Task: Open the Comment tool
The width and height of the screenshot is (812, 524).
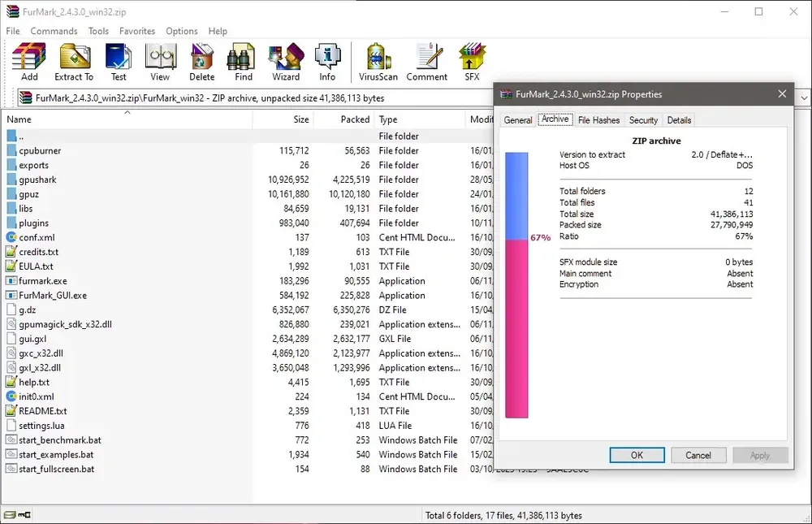Action: 427,63
